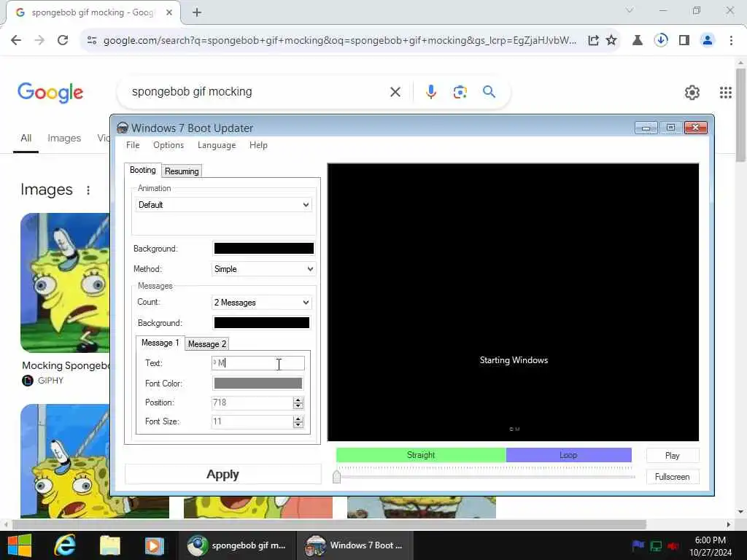Click Action Center flag in tray

tap(638, 545)
